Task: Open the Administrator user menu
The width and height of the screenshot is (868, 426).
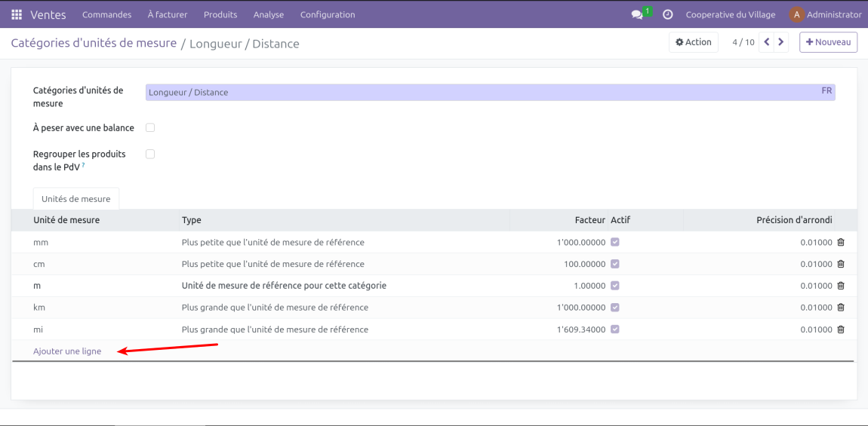Action: click(825, 14)
